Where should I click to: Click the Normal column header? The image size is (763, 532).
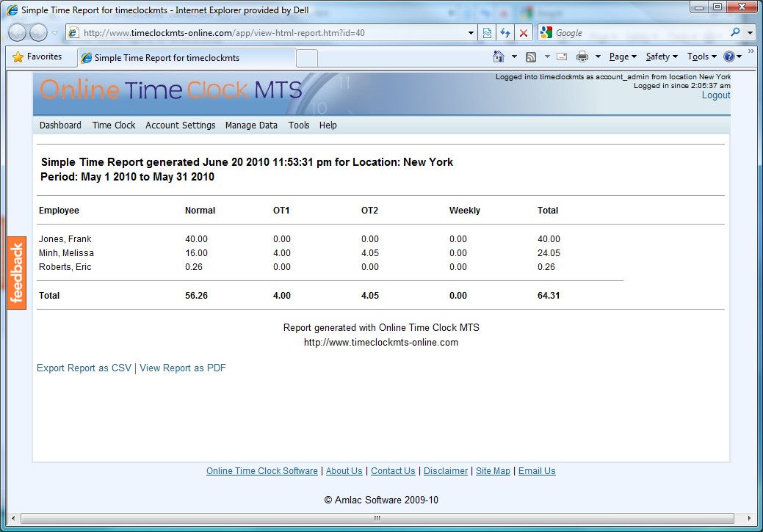point(200,211)
